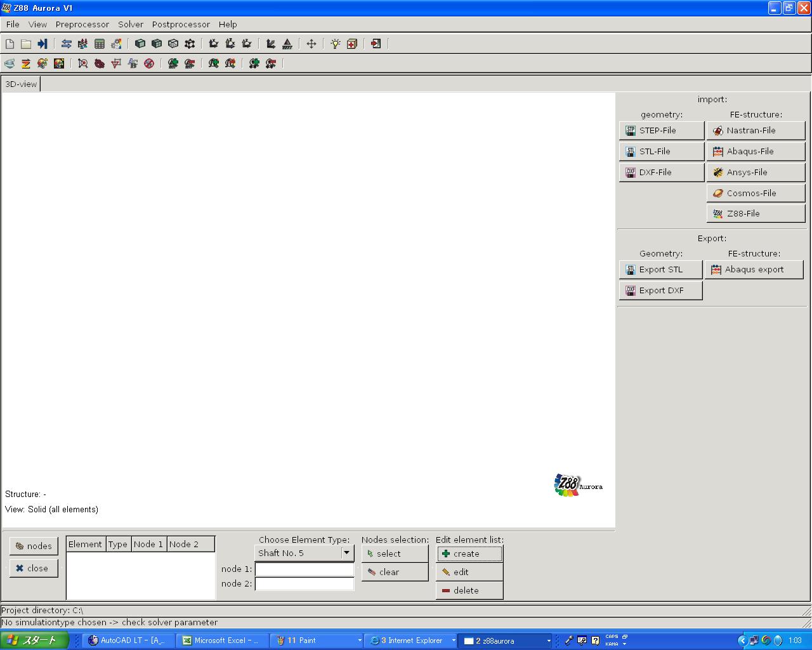Screen dimensions: 812x650
Task: Click the Element column header
Action: point(86,544)
